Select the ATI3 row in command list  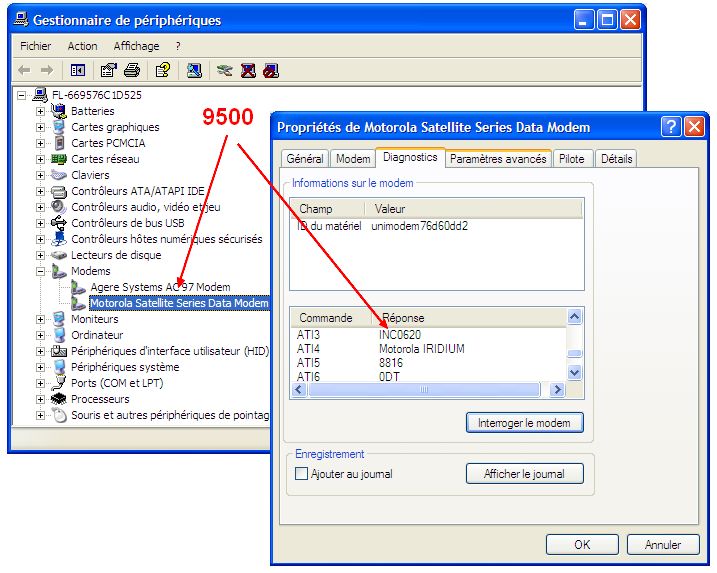pyautogui.click(x=429, y=335)
